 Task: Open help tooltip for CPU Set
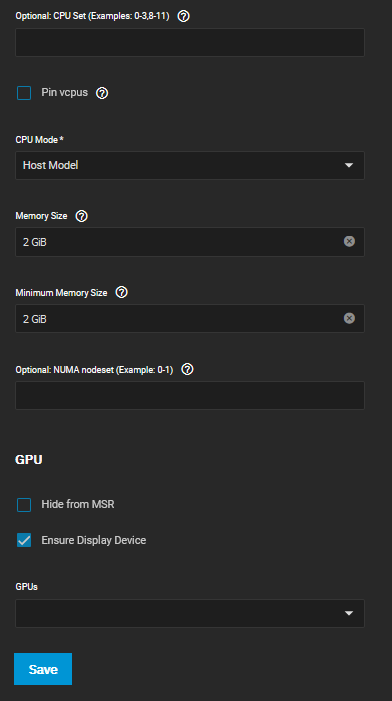[184, 16]
